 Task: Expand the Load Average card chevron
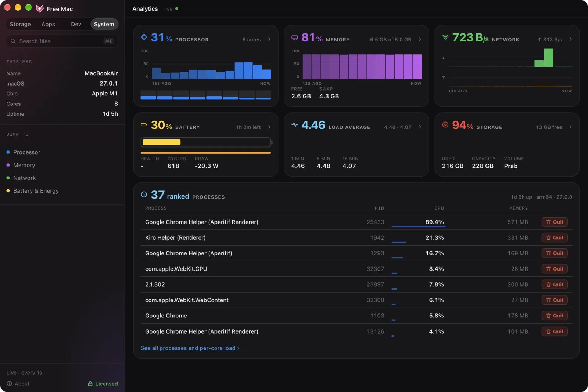point(420,127)
